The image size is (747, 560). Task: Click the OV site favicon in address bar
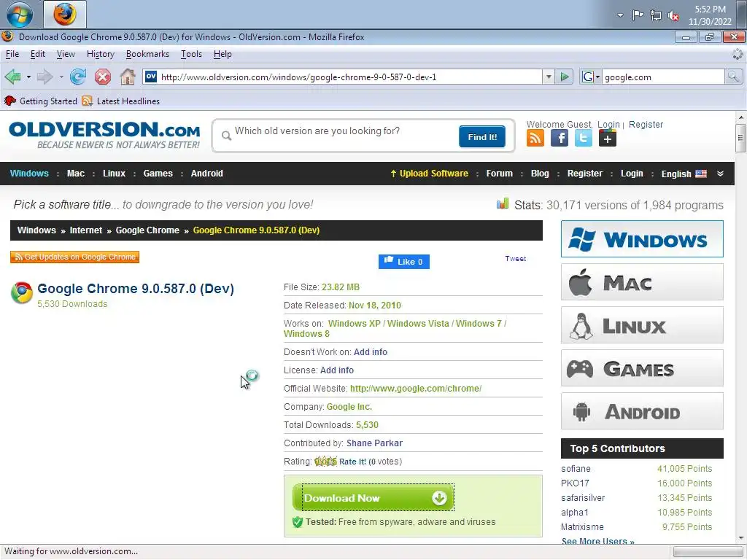click(150, 76)
